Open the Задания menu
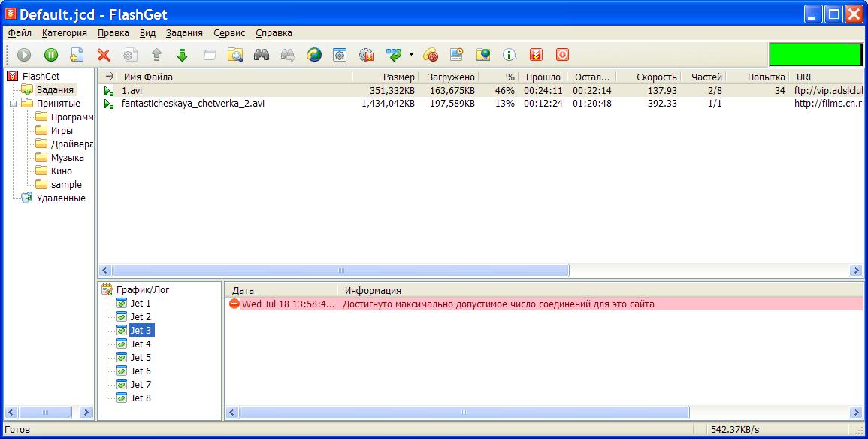868x439 pixels. click(184, 32)
